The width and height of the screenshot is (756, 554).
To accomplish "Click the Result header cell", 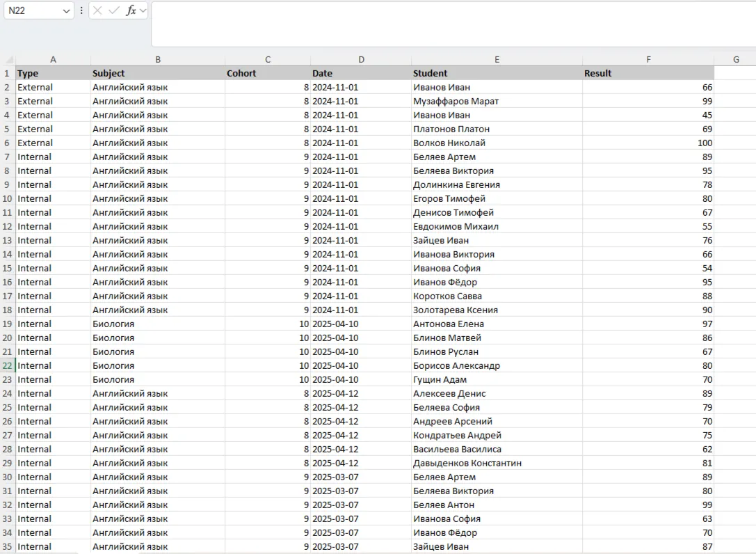I will pos(648,73).
